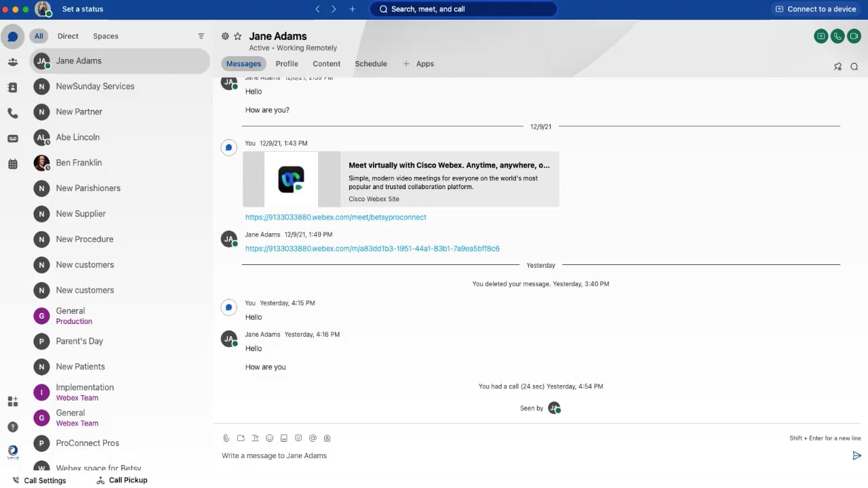Open the Messaging tab in the sidebar
The height and width of the screenshot is (488, 868).
[12, 37]
